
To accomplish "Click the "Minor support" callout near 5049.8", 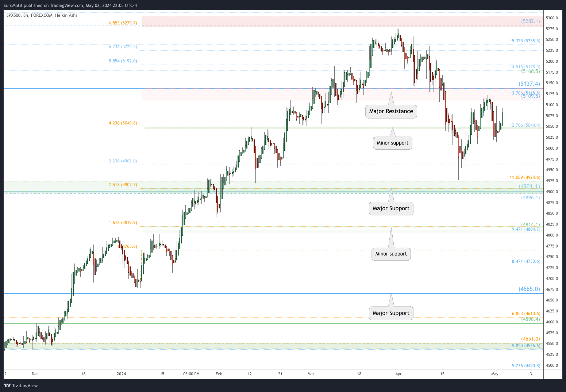I will (393, 143).
